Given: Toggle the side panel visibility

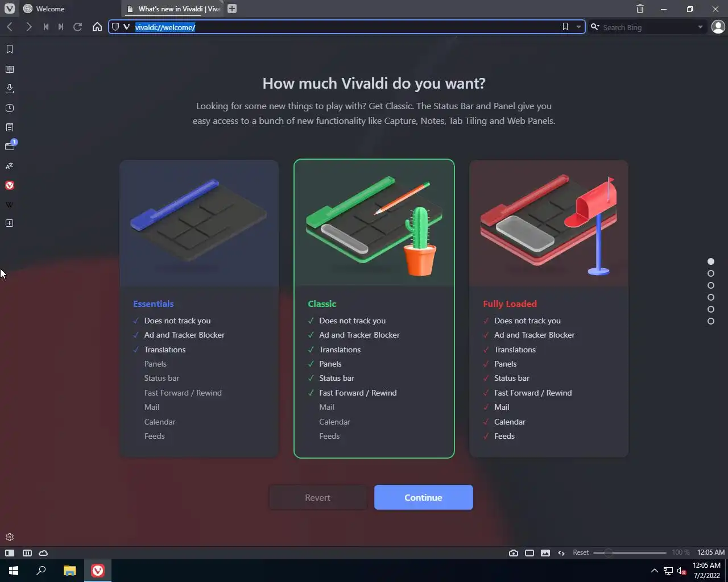Looking at the screenshot, I should pyautogui.click(x=10, y=553).
